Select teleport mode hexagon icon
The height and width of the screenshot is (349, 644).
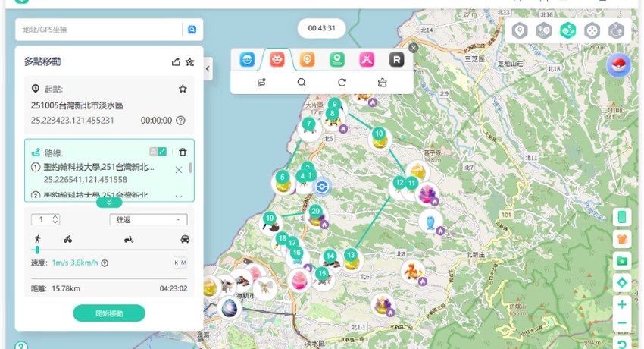[x=520, y=30]
